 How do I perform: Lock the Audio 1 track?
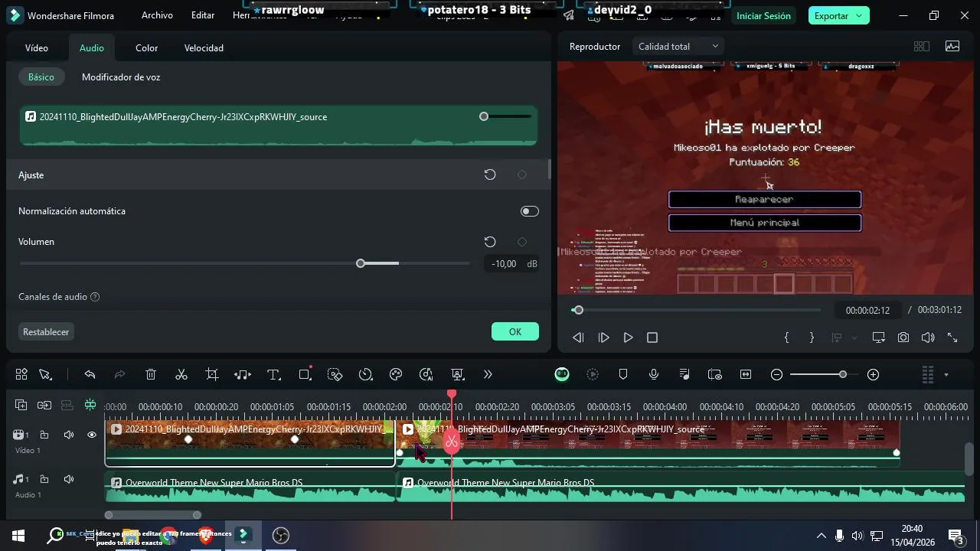(44, 479)
